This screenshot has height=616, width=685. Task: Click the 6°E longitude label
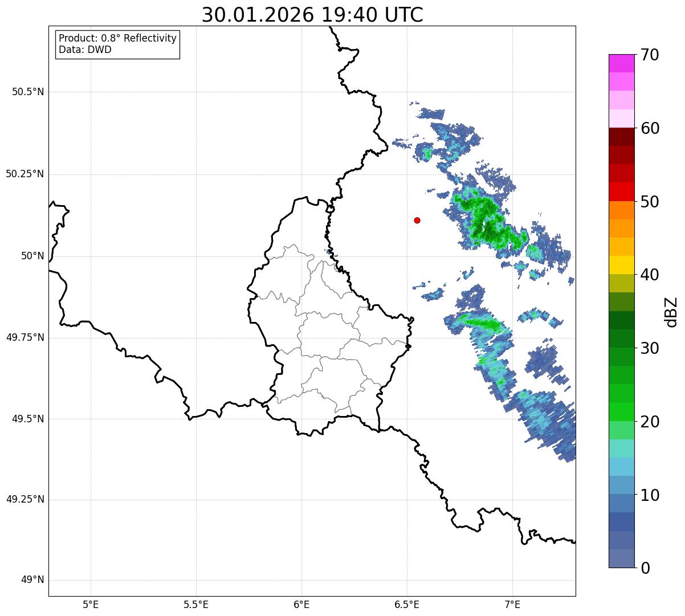tap(301, 604)
